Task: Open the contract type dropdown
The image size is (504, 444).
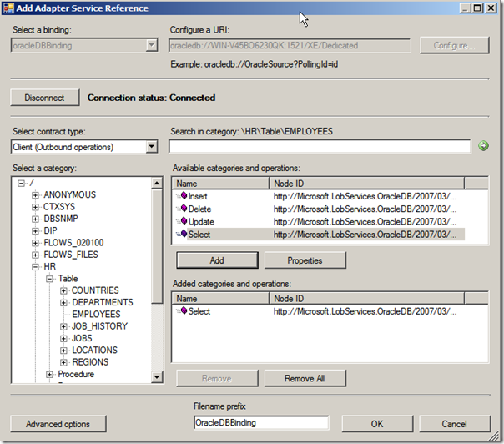Action: tap(151, 147)
